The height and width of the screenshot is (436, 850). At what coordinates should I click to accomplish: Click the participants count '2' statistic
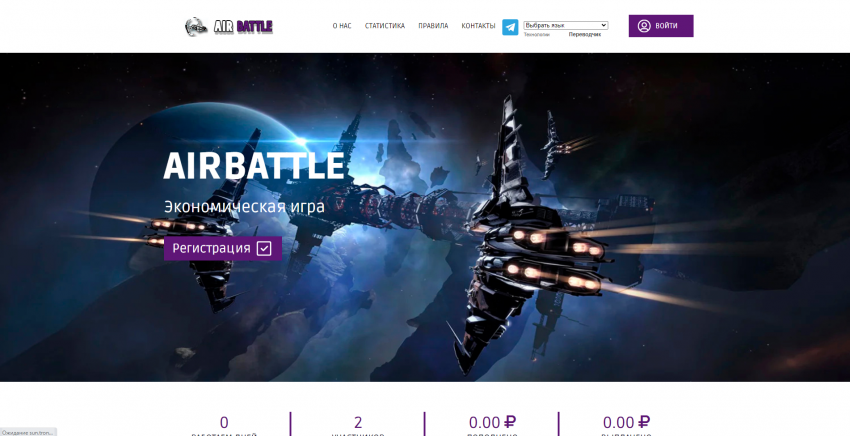click(358, 422)
